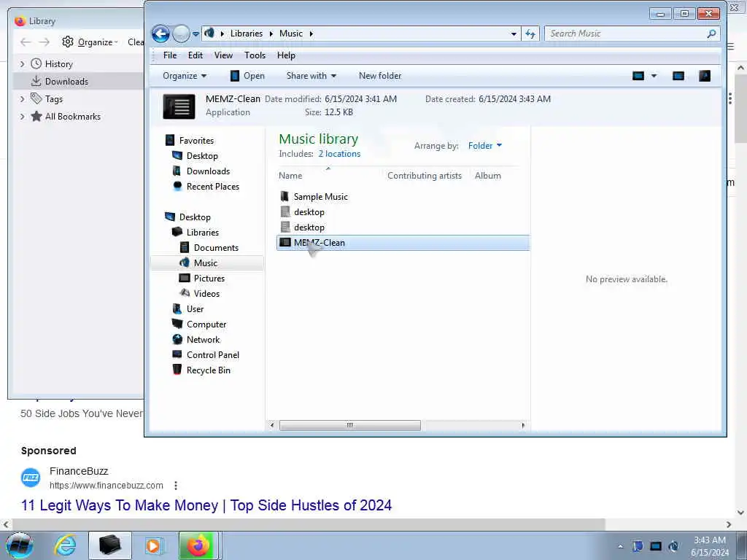Sort by Name column header
The width and height of the screenshot is (747, 560).
pyautogui.click(x=290, y=176)
